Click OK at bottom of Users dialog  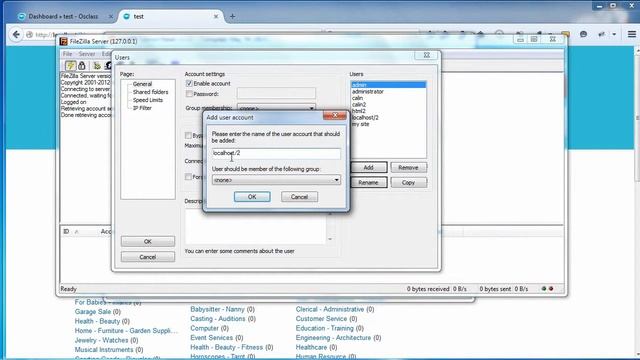[x=148, y=242]
